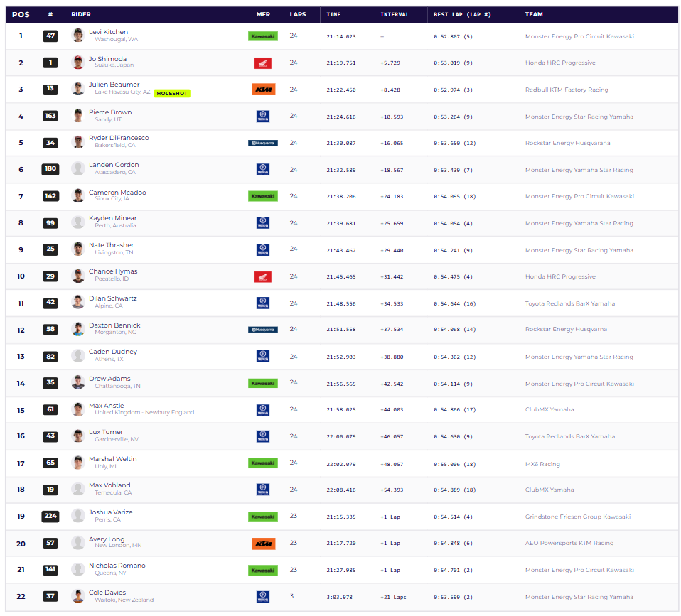The width and height of the screenshot is (681, 616).
Task: Click Max Vohland's interval +54.393
Action: pyautogui.click(x=392, y=490)
